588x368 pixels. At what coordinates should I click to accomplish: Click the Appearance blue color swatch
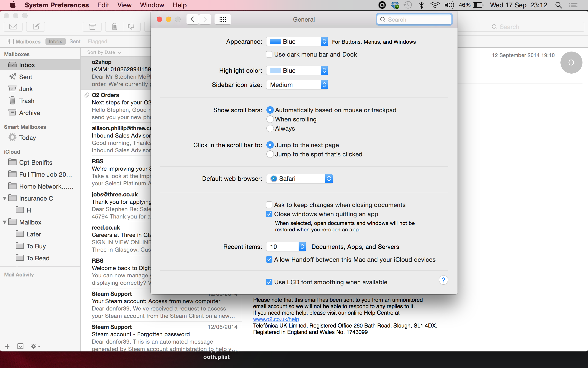click(276, 42)
